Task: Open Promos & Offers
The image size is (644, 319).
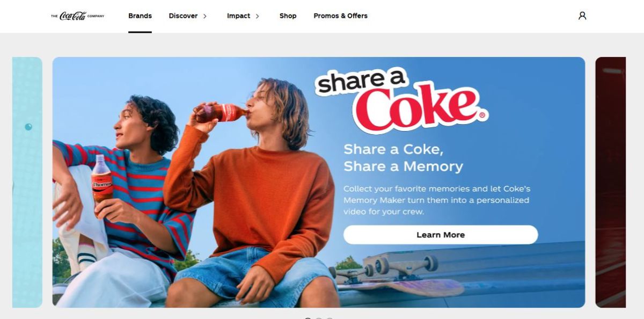Action: tap(340, 16)
